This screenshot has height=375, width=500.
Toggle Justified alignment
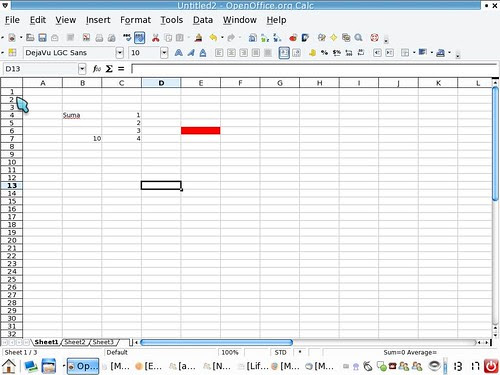pos(256,53)
